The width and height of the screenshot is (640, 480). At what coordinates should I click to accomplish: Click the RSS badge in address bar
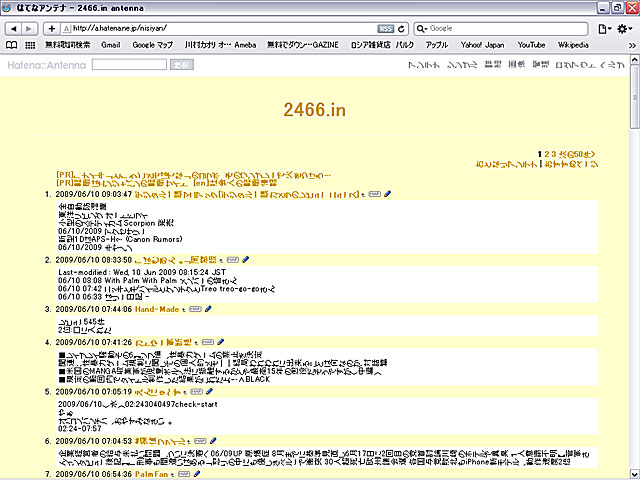point(386,28)
